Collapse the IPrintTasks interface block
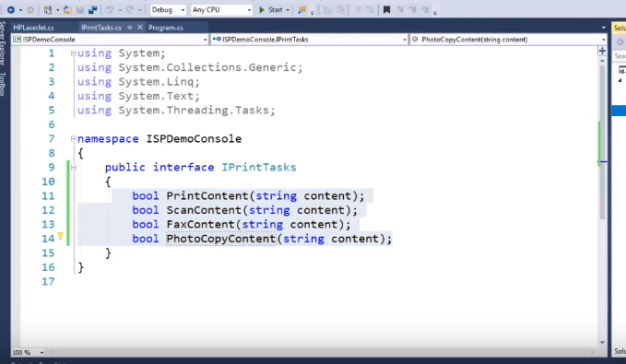Viewport: 626px width, 364px height. (74, 167)
